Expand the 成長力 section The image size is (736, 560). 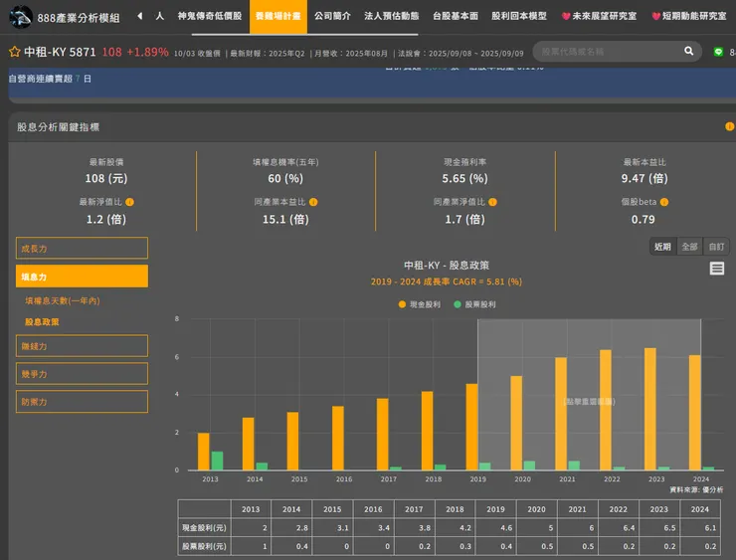(82, 249)
